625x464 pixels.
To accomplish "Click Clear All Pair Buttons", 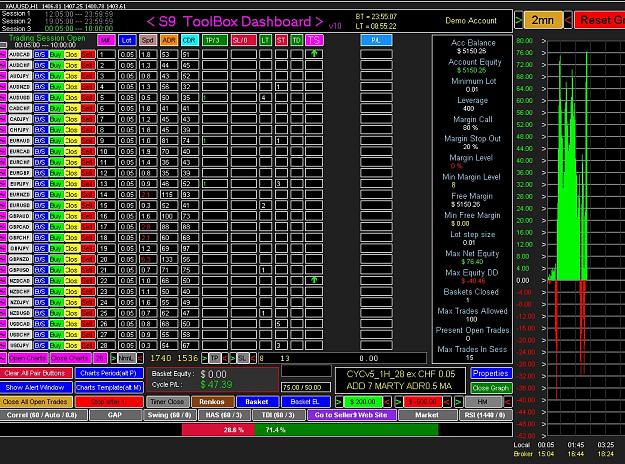I will click(x=35, y=373).
